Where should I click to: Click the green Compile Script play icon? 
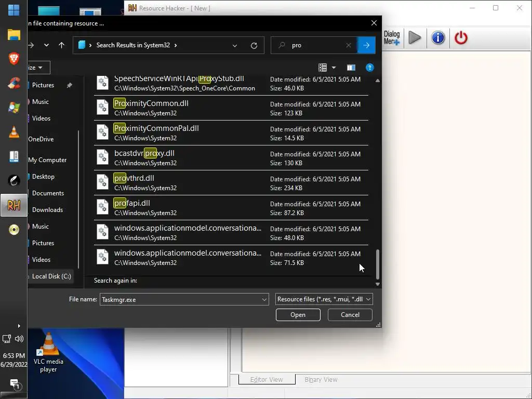pyautogui.click(x=415, y=37)
